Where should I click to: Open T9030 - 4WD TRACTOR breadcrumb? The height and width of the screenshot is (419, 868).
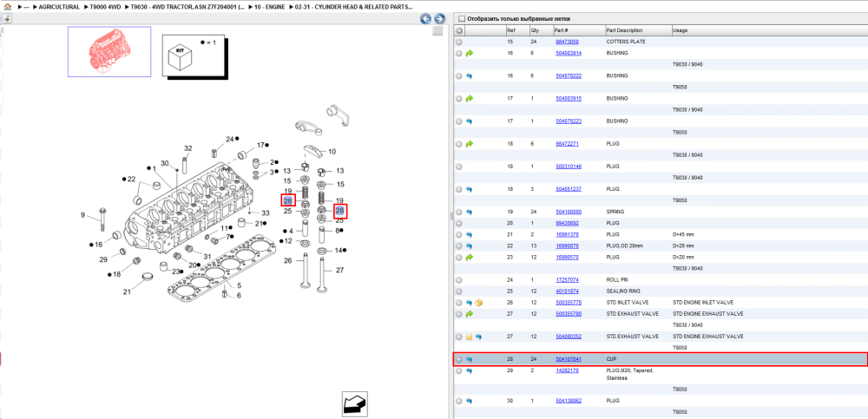click(x=187, y=7)
